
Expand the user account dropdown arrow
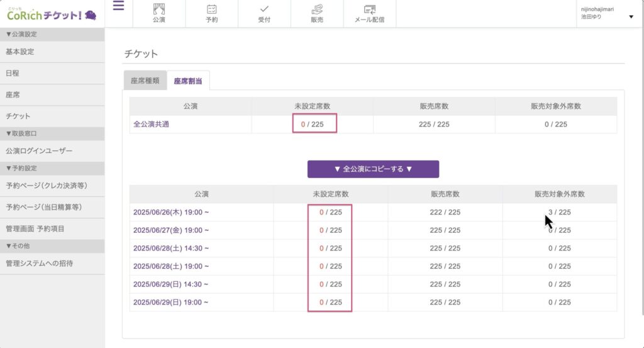(x=631, y=17)
